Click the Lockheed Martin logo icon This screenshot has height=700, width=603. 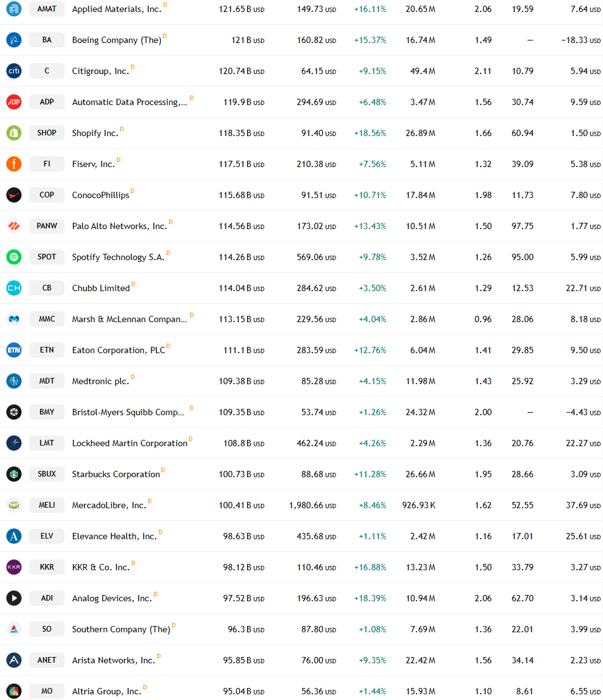(x=14, y=443)
